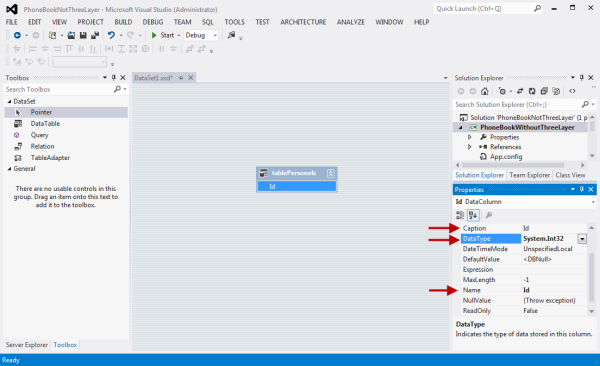Click the Solution Explorer Refresh icon
The height and width of the screenshot is (366, 600).
(532, 91)
